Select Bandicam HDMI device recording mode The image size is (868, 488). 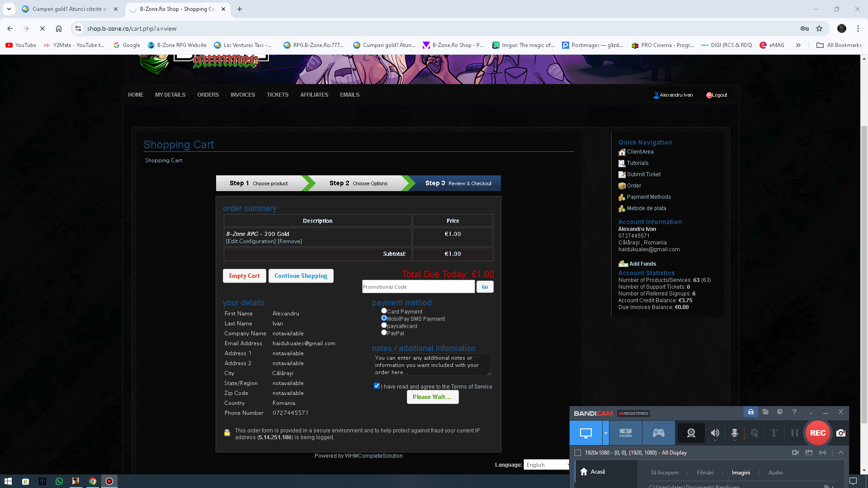[625, 433]
